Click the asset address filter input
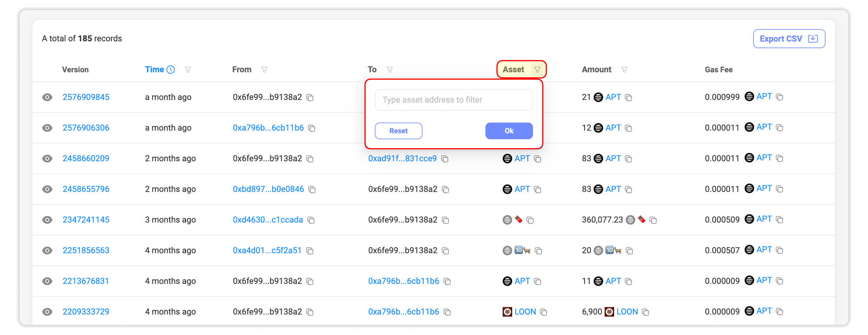This screenshot has width=868, height=335. pyautogui.click(x=454, y=100)
